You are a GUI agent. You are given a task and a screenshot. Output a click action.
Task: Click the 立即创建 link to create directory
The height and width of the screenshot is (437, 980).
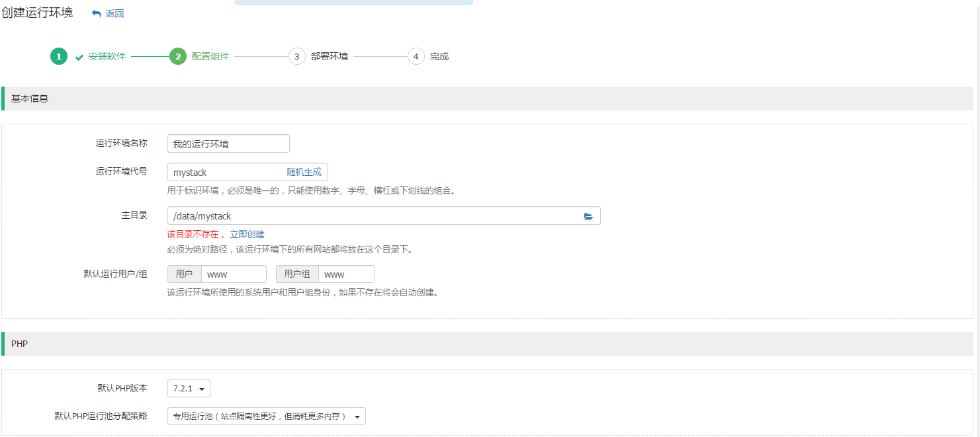point(247,234)
